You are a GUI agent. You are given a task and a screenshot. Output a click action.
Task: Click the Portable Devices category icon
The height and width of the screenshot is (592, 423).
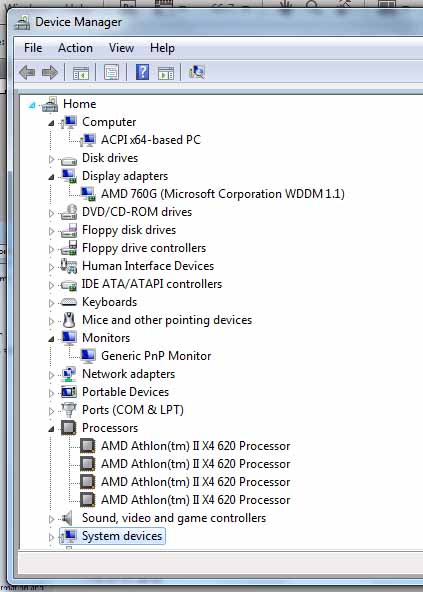[69, 392]
